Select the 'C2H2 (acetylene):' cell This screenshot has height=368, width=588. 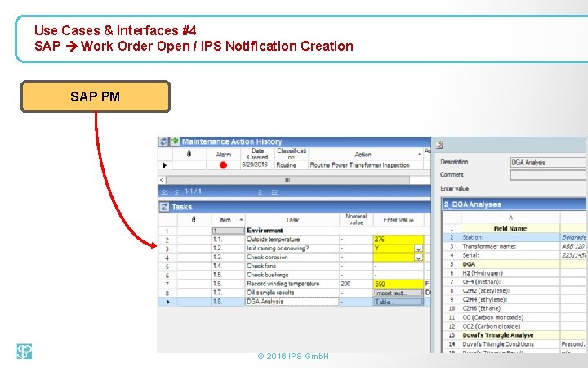point(510,291)
